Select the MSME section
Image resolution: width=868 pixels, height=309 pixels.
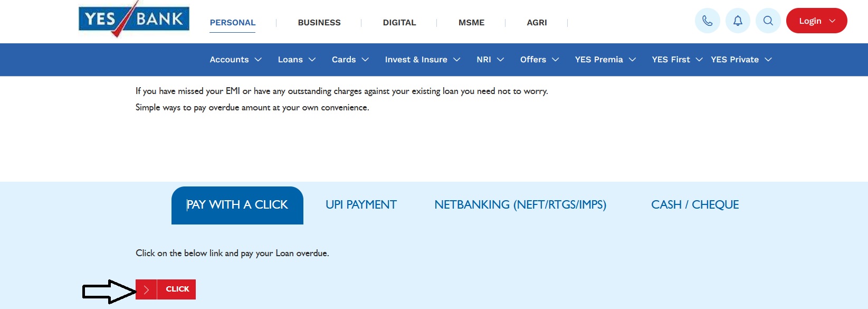(x=471, y=23)
